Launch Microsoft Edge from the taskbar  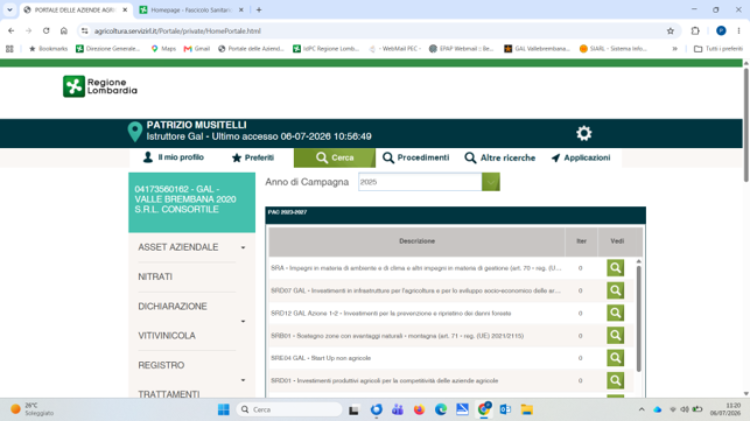pyautogui.click(x=441, y=410)
